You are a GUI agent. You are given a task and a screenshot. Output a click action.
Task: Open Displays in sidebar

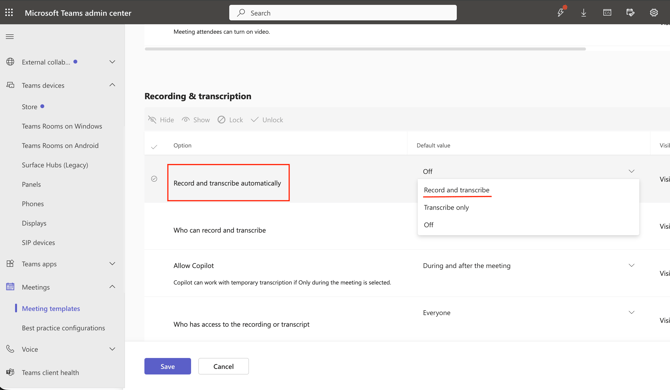click(x=34, y=223)
